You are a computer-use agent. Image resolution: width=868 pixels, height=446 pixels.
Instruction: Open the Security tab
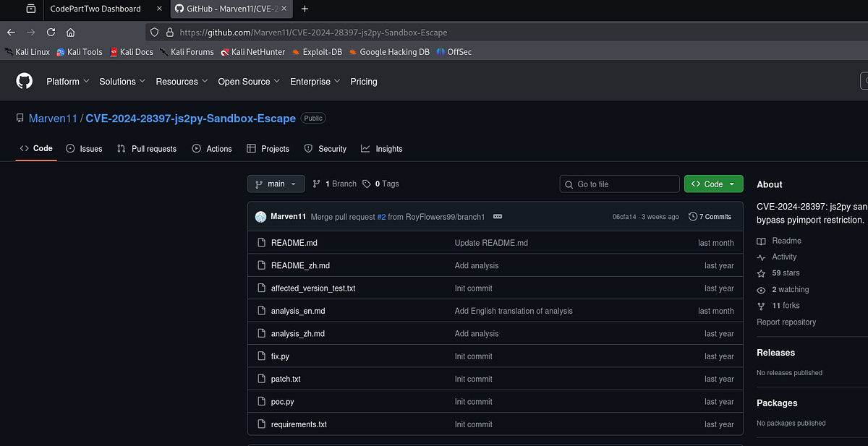[325, 148]
